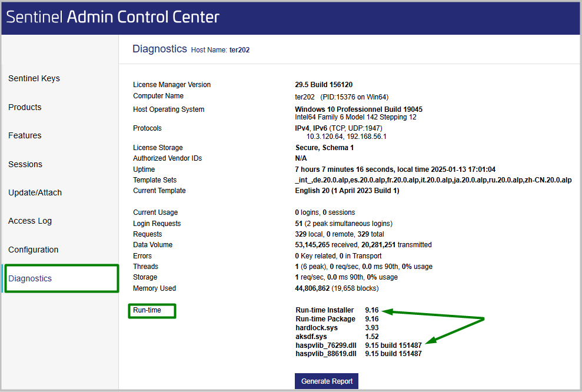Select the 44,806,862 memory value
Screen dimensions: 582x392
337,288
